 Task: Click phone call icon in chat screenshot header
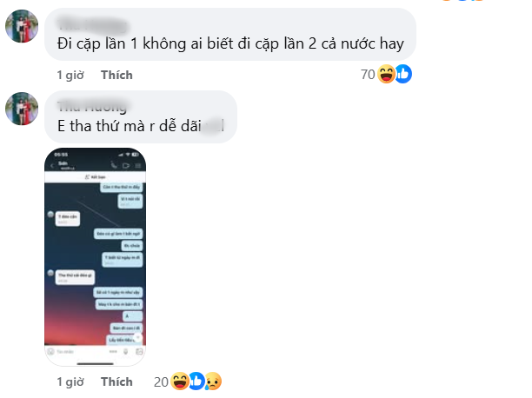[114, 165]
